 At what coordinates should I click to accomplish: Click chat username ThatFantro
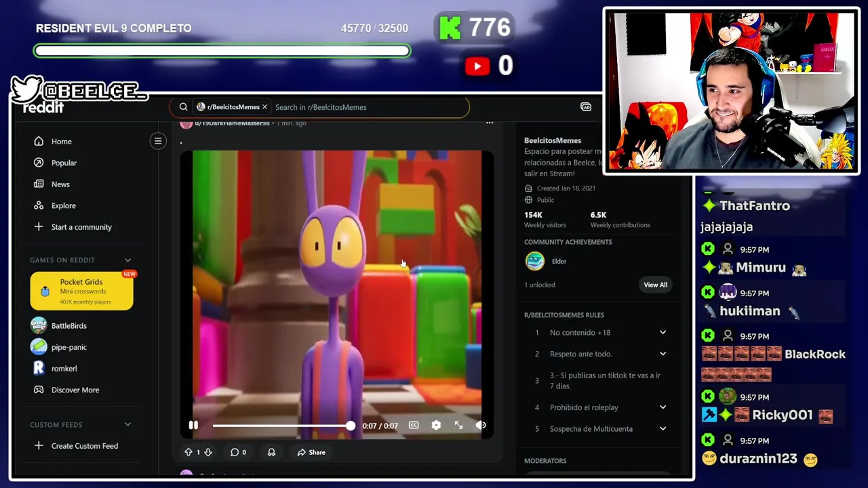pos(755,205)
